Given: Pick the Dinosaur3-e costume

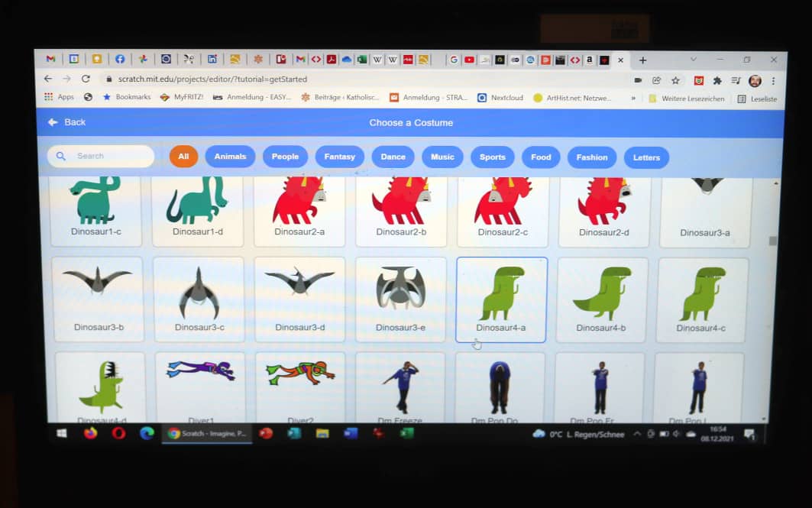Looking at the screenshot, I should click(x=400, y=299).
